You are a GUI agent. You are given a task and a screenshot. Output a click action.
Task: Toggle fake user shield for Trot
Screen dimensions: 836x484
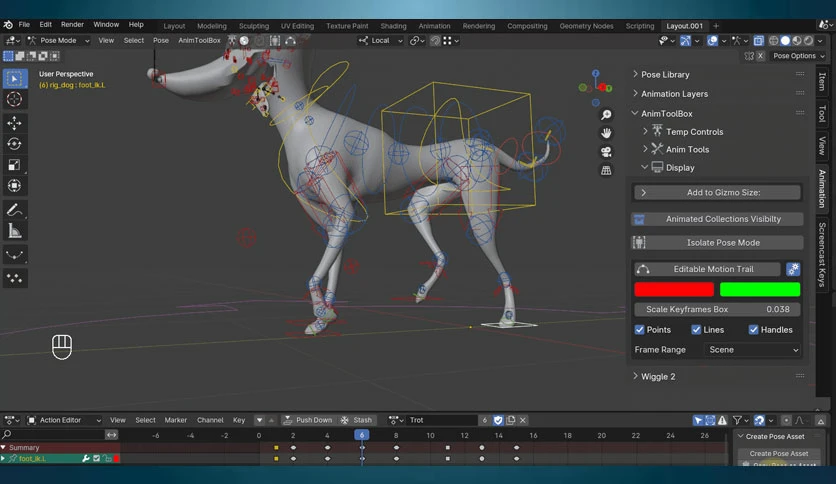(x=498, y=420)
